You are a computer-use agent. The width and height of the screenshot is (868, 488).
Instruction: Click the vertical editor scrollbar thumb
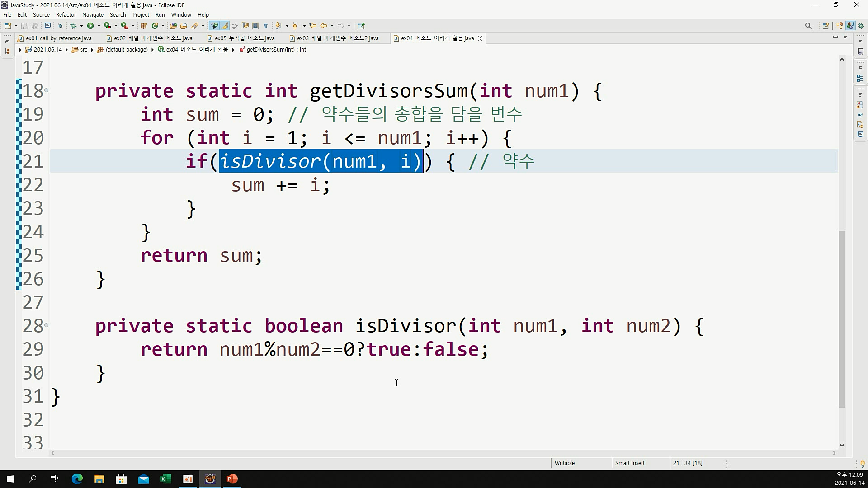[841, 319]
